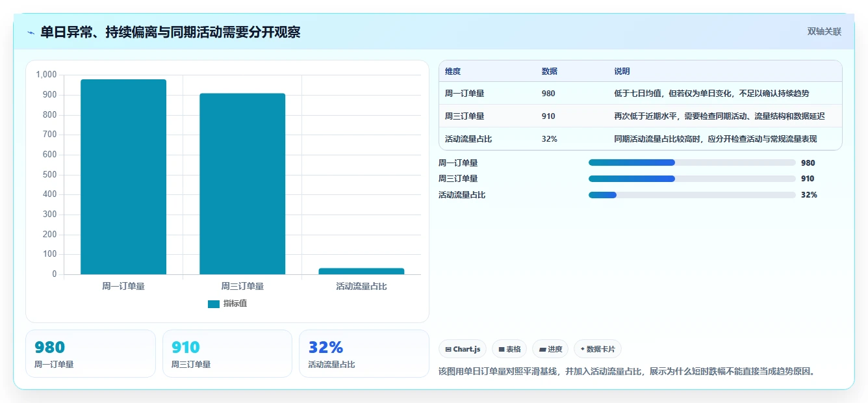Image resolution: width=868 pixels, height=403 pixels.
Task: Select the 周一订单量 cell in table
Action: [465, 94]
